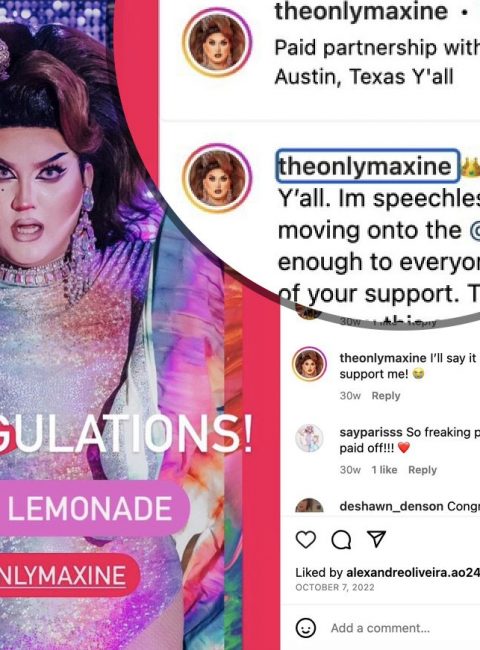
Task: Click the October 7, 2022 post date
Action: [335, 587]
